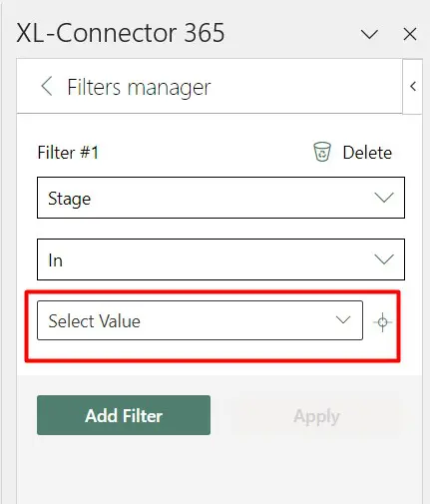Click the In operator's down arrow
Screen dimensions: 430x504
click(384, 259)
